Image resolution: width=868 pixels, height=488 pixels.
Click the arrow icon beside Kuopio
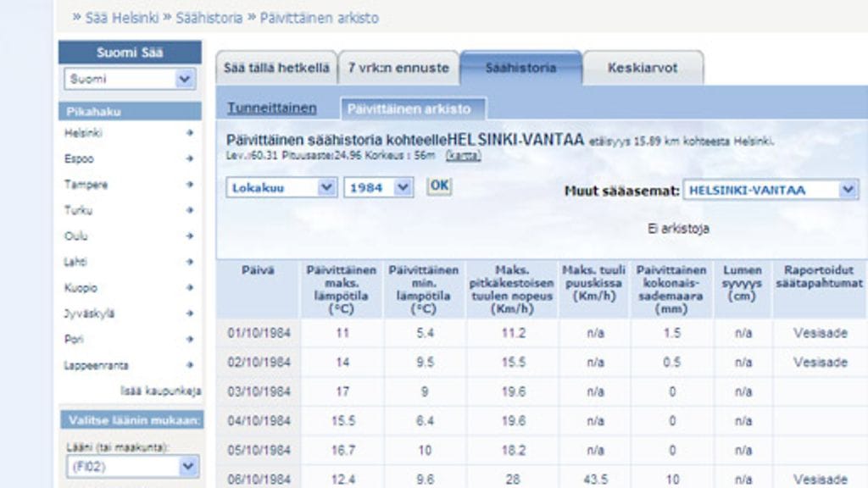click(190, 288)
